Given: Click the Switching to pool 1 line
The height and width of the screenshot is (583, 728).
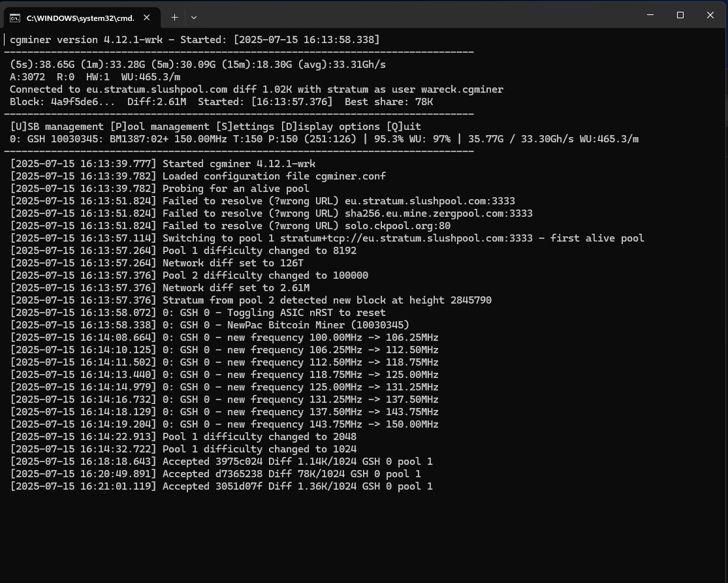Looking at the screenshot, I should pyautogui.click(x=327, y=238).
